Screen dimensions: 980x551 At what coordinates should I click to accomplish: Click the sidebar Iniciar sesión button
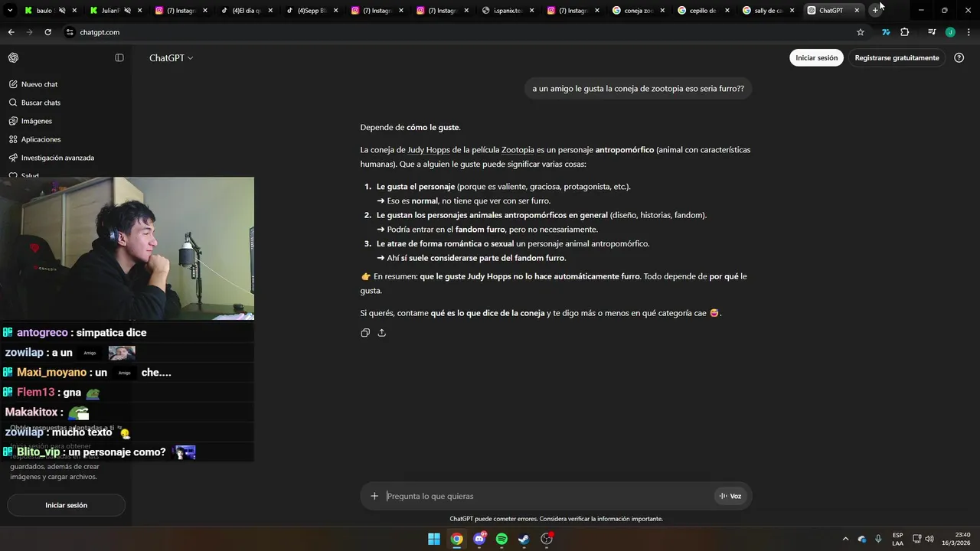click(x=66, y=505)
